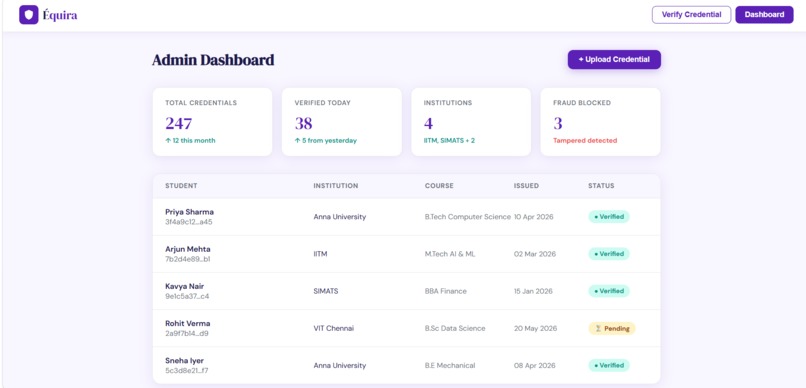Click hash 7b2d4e89...b1

click(x=188, y=259)
